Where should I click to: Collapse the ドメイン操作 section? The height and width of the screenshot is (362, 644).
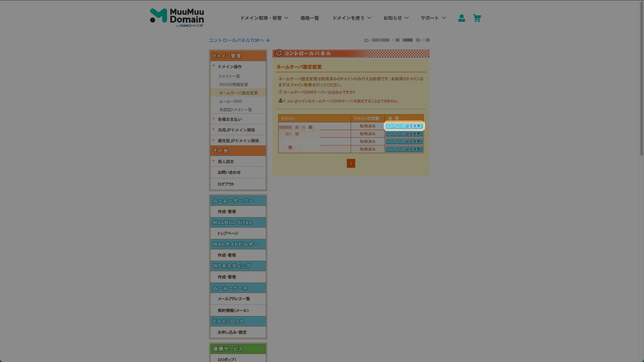(214, 66)
